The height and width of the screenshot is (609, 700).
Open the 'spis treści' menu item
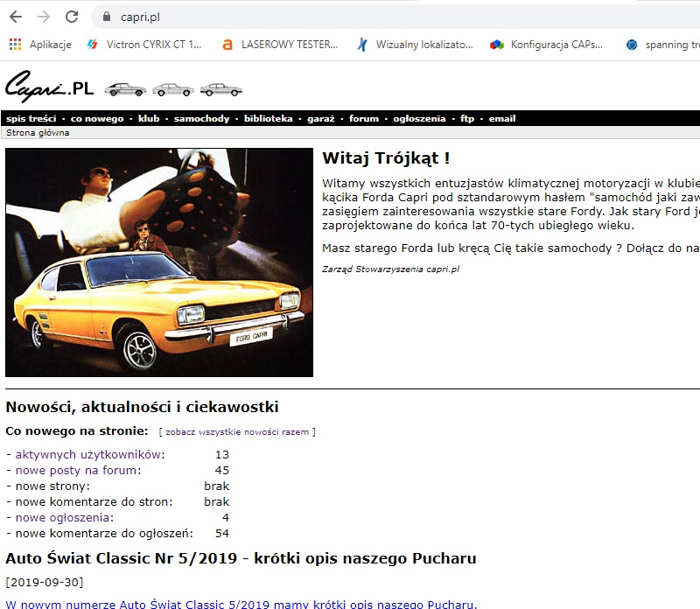point(31,118)
